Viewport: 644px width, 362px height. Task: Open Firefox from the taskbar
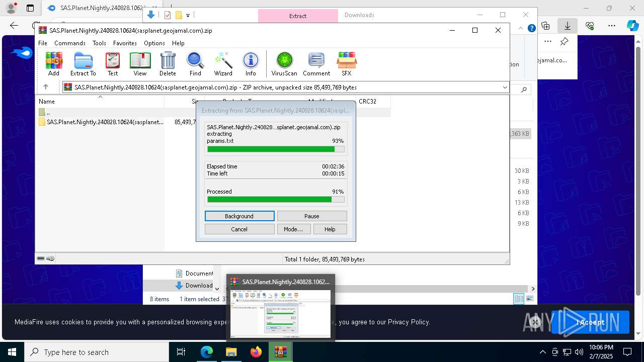[256, 352]
